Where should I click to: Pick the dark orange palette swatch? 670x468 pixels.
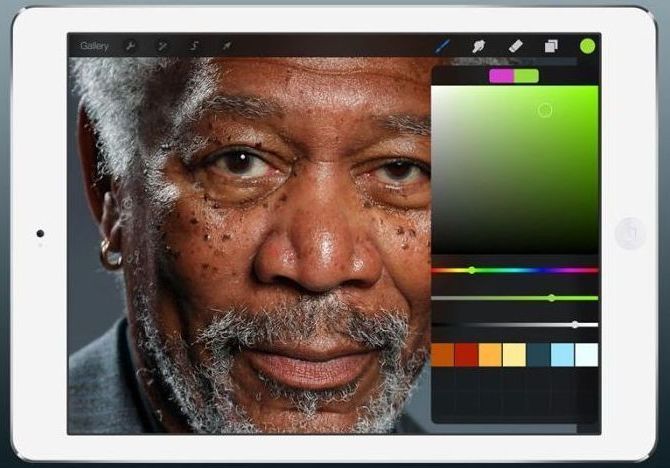point(443,355)
